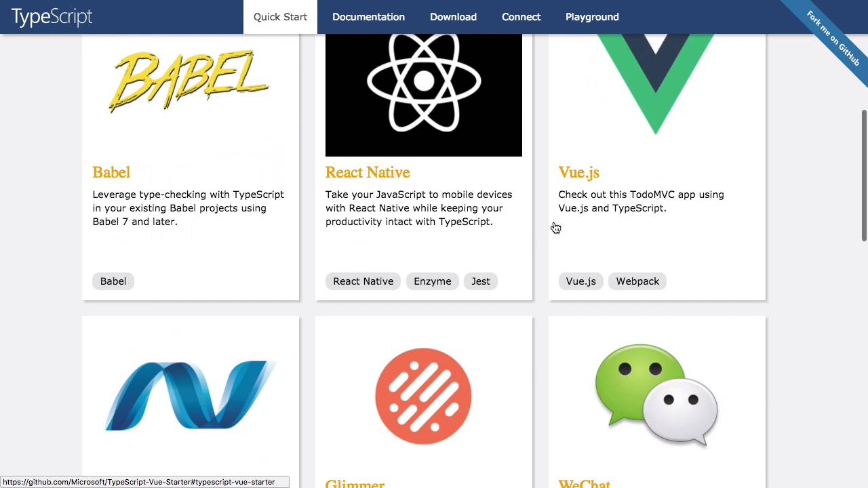
Task: Select the blue ASP.NET wave logo
Action: click(191, 396)
